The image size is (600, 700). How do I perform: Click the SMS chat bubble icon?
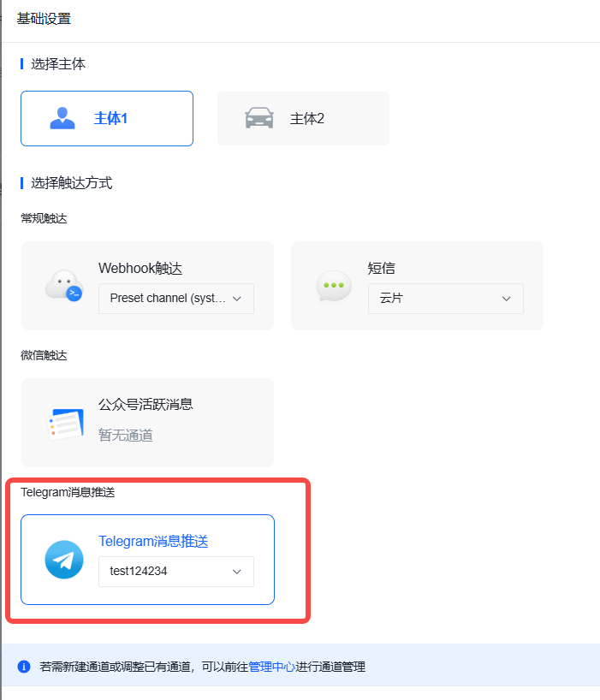pos(334,286)
